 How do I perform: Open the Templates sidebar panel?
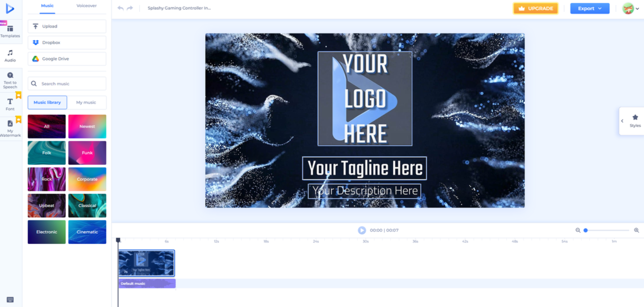coord(10,31)
